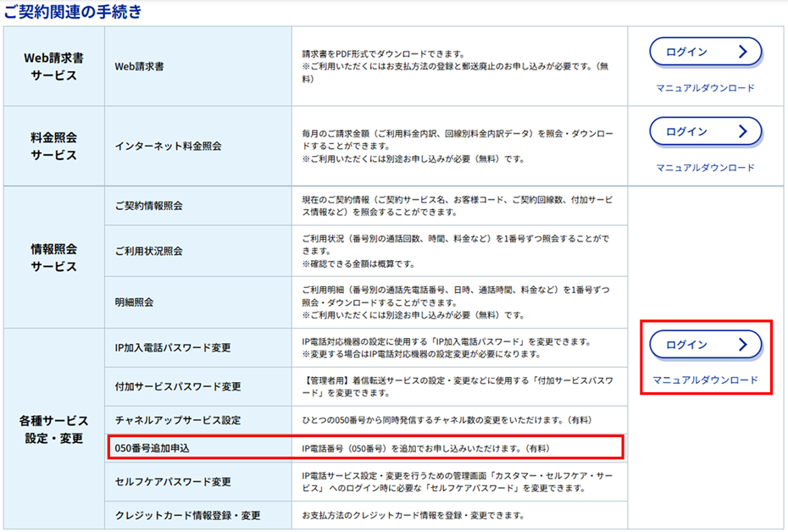Image resolution: width=788 pixels, height=532 pixels.
Task: Click the セルフケアパスワード変更 row label
Action: 173,482
